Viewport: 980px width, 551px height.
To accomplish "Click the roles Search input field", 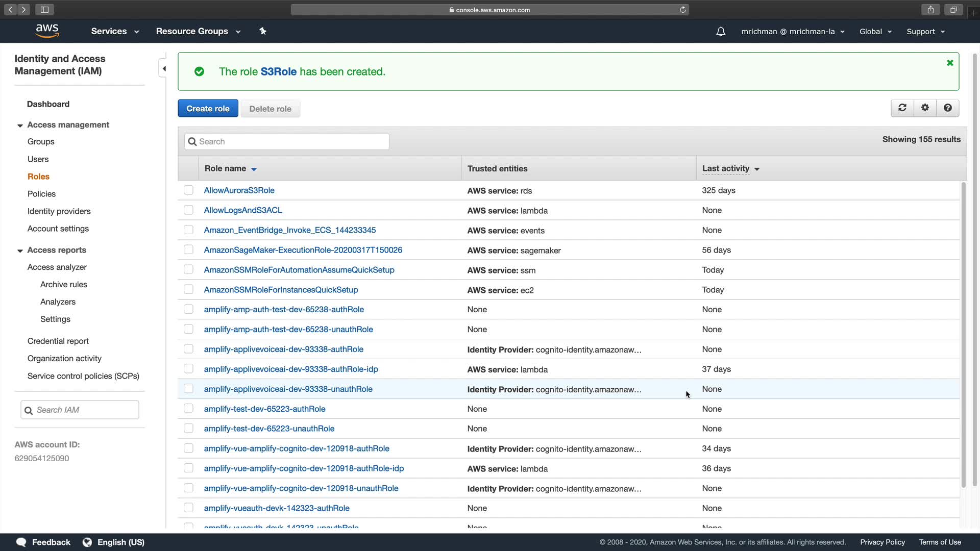I will 287,141.
